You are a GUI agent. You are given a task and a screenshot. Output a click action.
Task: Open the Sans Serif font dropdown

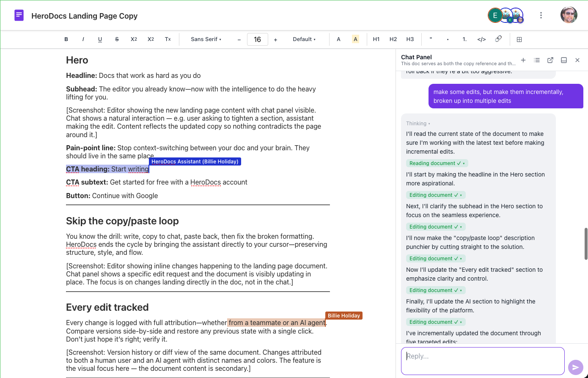click(x=206, y=39)
